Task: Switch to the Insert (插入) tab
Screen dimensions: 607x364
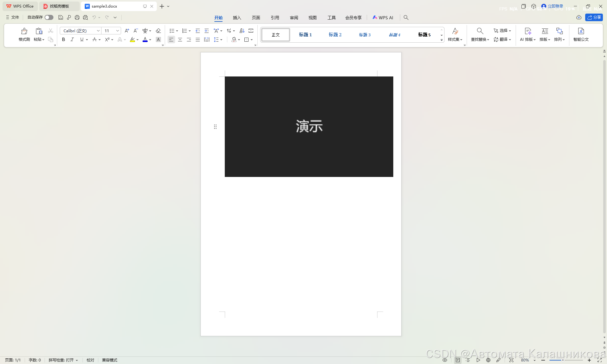Action: 237,18
